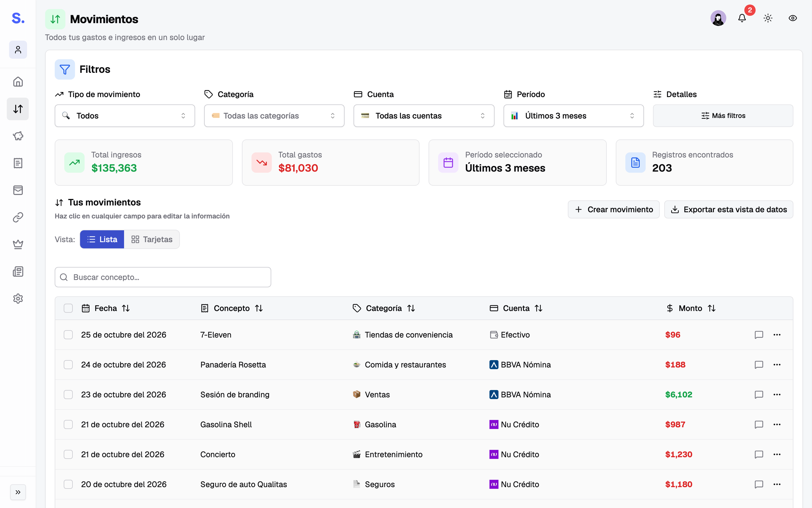Image resolution: width=812 pixels, height=508 pixels.
Task: Open Todas las cuentas dropdown
Action: pos(424,116)
